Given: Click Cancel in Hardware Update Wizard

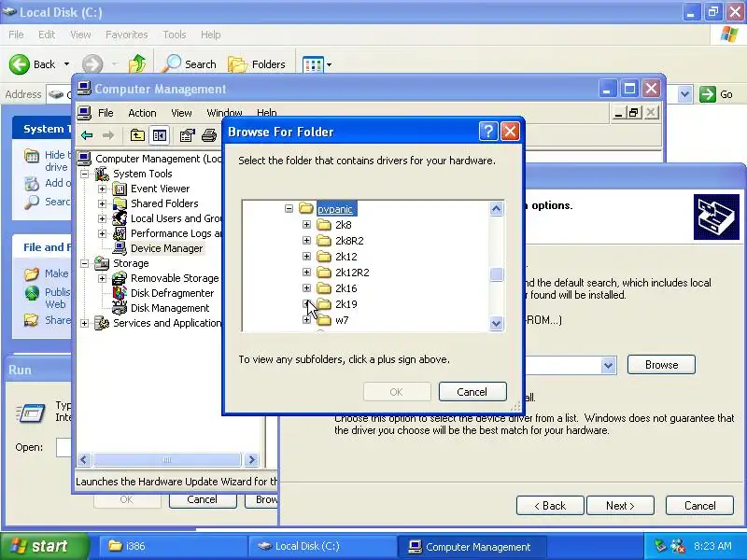Looking at the screenshot, I should click(x=699, y=506).
